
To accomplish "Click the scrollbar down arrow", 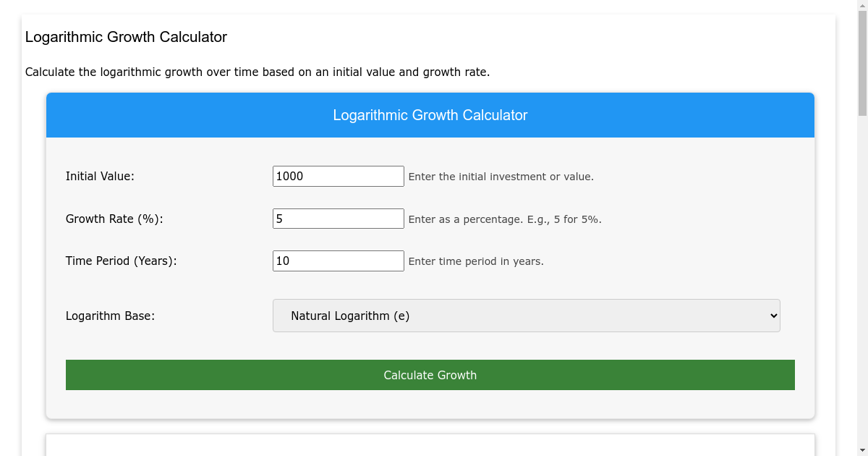I will click(x=862, y=451).
